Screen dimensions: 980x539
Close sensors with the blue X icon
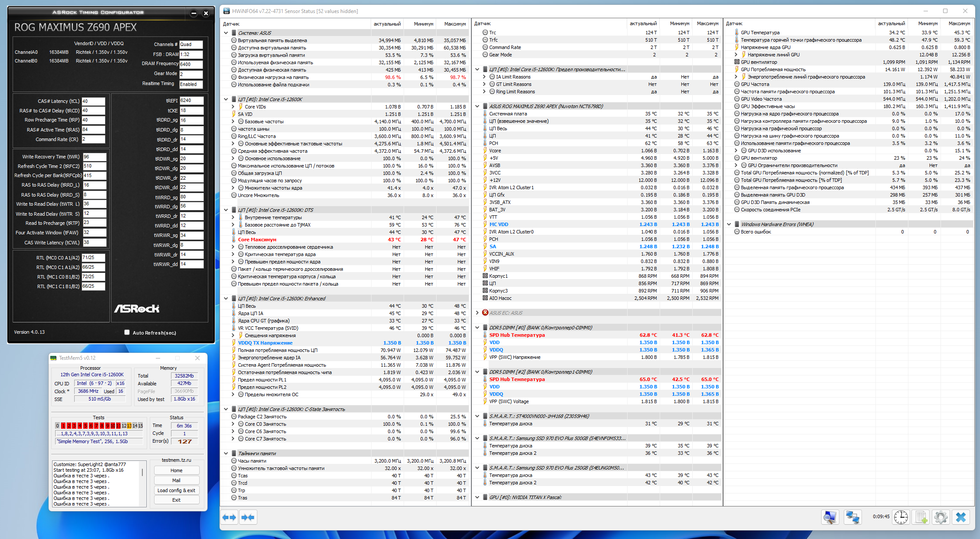coord(961,517)
